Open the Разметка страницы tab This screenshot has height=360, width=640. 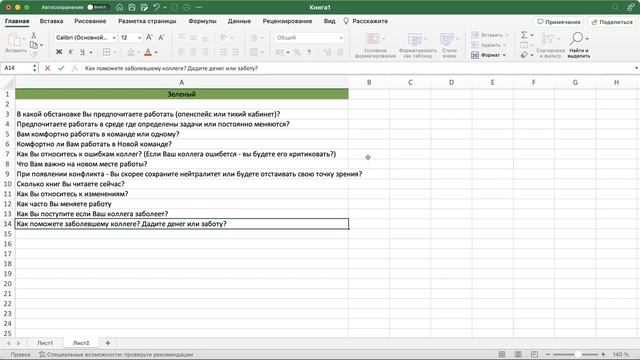(x=147, y=21)
